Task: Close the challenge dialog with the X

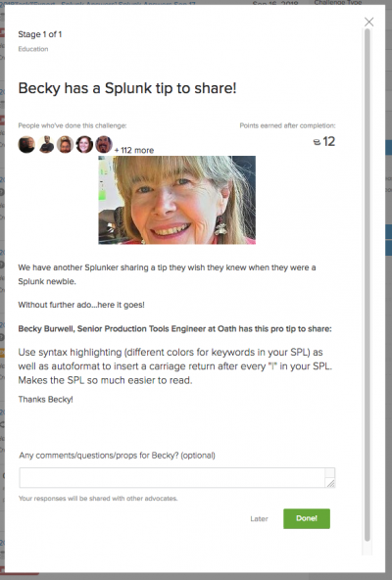Action: (x=368, y=22)
